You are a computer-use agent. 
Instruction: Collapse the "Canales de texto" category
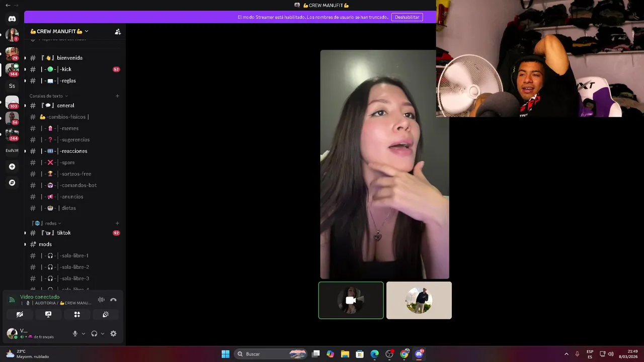coord(48,96)
